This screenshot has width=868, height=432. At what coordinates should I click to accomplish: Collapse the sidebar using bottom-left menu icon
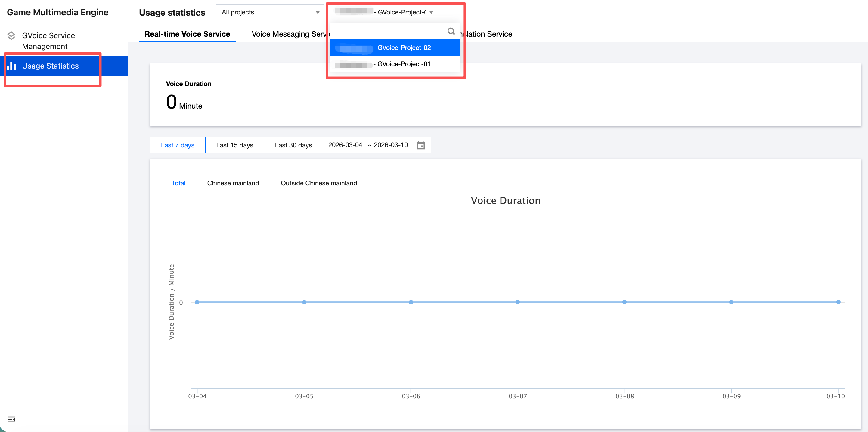click(x=11, y=419)
